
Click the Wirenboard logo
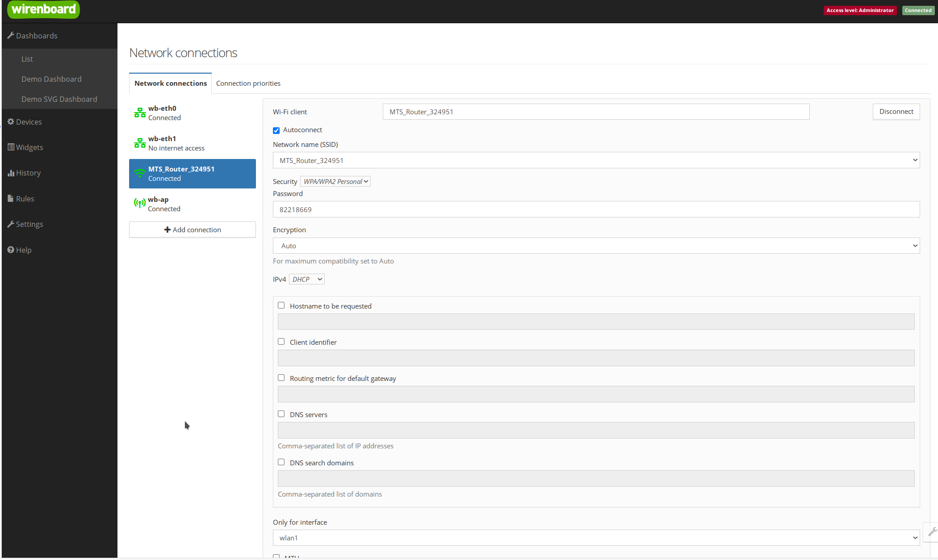tap(43, 9)
